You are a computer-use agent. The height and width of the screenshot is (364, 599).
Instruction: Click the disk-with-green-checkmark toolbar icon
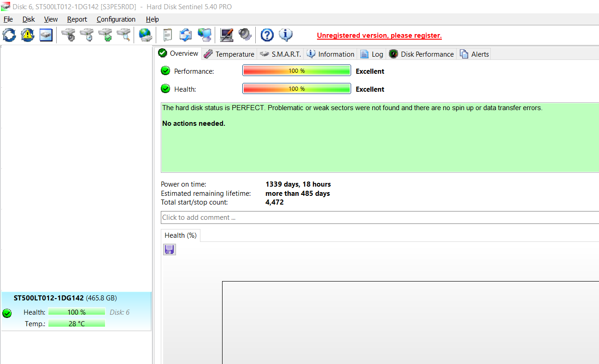click(105, 35)
